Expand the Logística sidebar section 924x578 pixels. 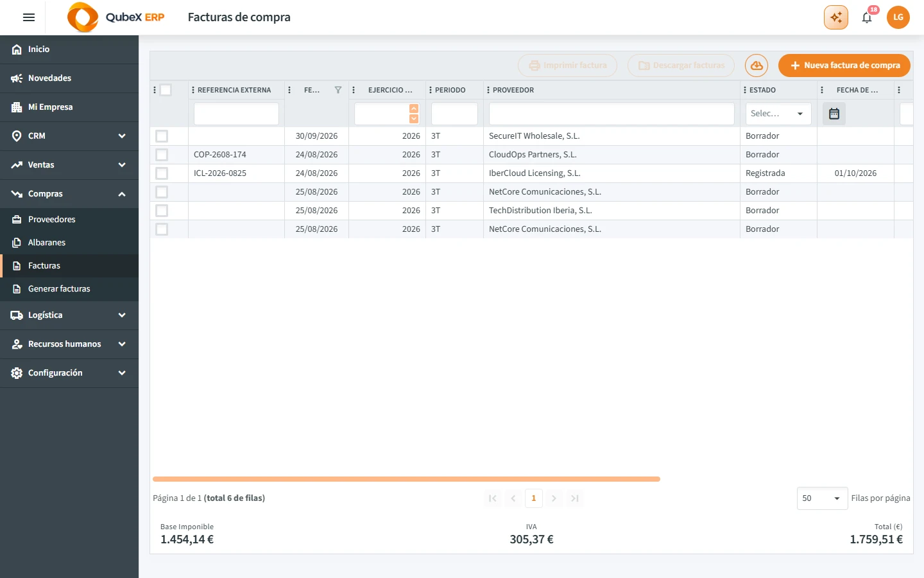point(69,315)
